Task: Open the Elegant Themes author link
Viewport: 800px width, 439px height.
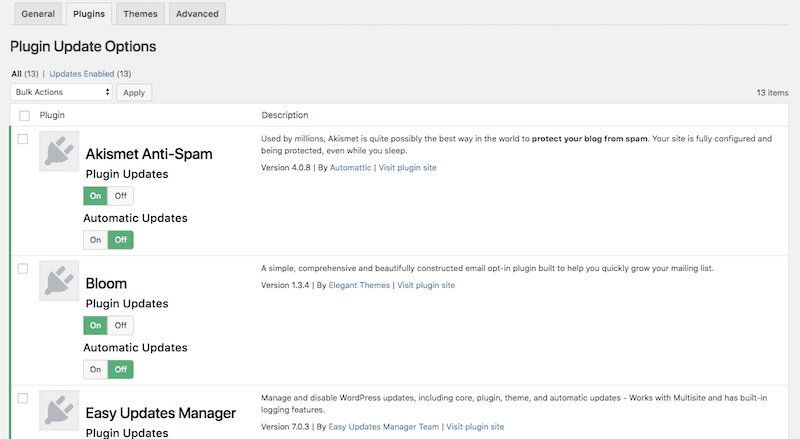Action: (x=359, y=285)
